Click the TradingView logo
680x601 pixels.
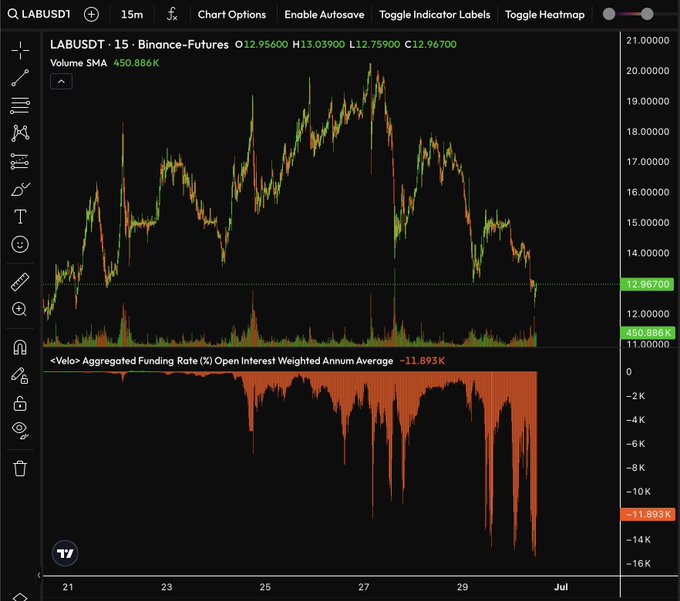pyautogui.click(x=65, y=553)
